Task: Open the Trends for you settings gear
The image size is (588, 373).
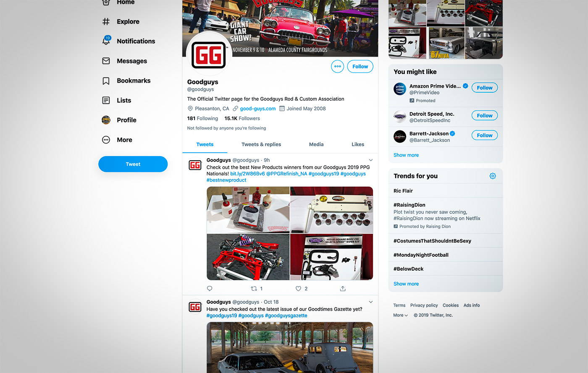Action: point(493,176)
